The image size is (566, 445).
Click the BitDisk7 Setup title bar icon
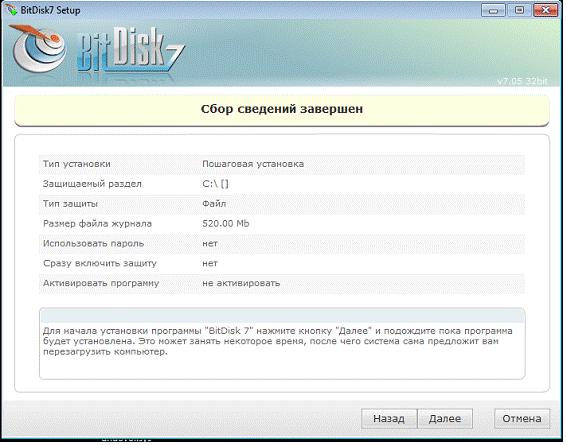(11, 9)
